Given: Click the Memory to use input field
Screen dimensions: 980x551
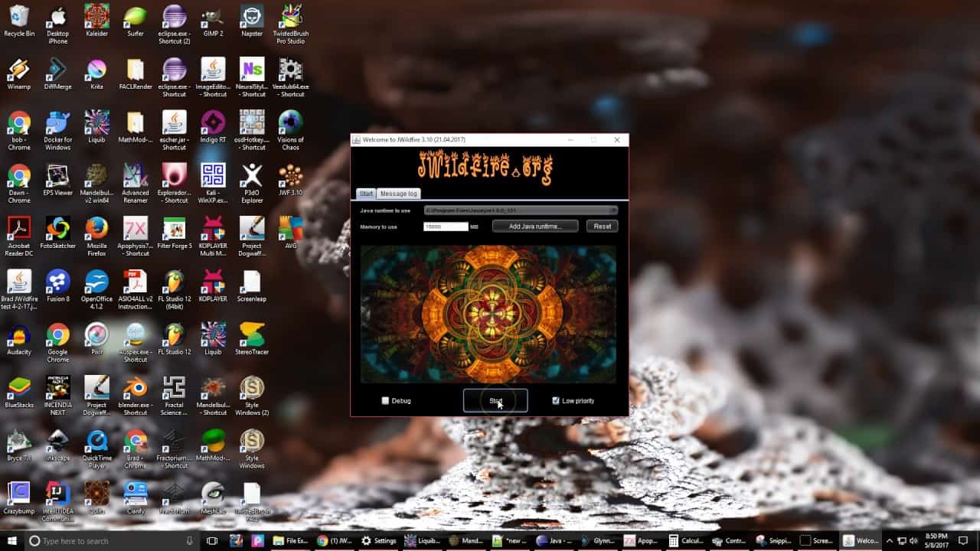Looking at the screenshot, I should pos(446,227).
